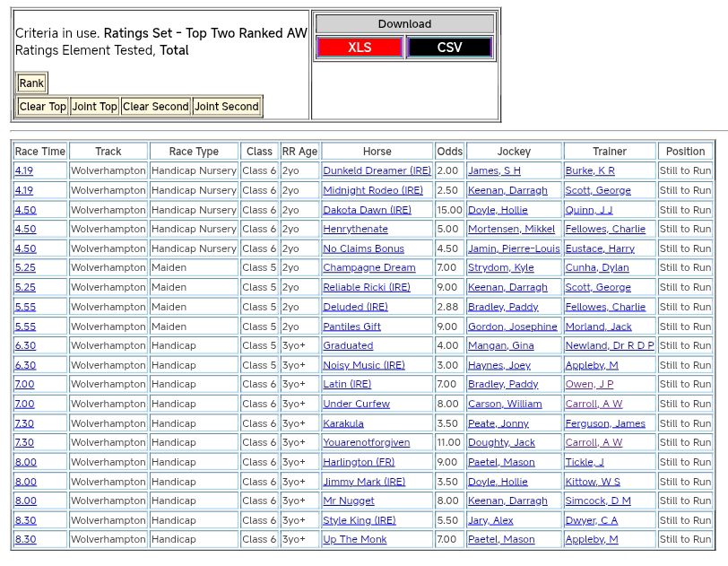Open trainer Fellowes, Charlie for Henrythenate
Viewport: 728px width, 566px height.
pos(605,229)
